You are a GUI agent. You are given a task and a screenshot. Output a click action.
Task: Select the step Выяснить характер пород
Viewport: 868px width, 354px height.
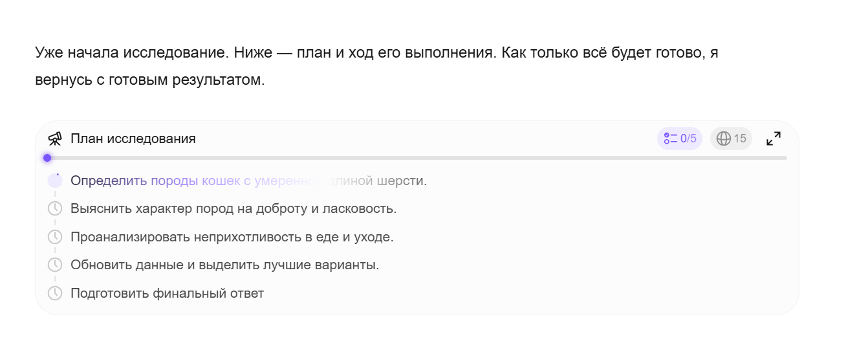pyautogui.click(x=233, y=209)
